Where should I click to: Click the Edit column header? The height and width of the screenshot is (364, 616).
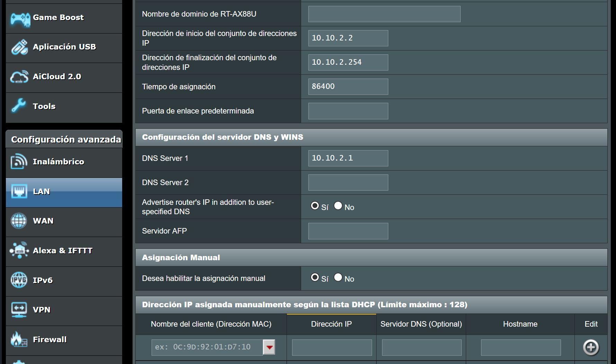pos(591,324)
